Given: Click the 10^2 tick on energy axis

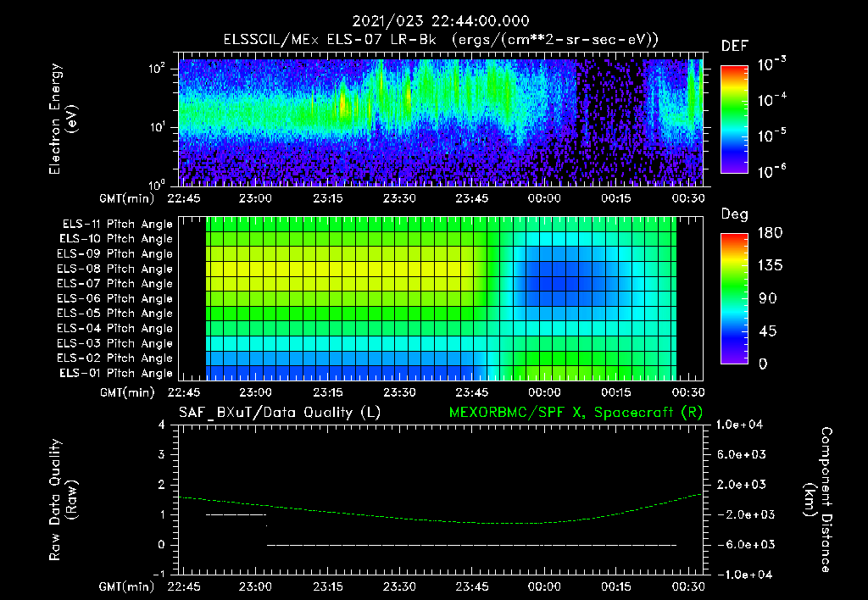Looking at the screenshot, I should pos(157,69).
